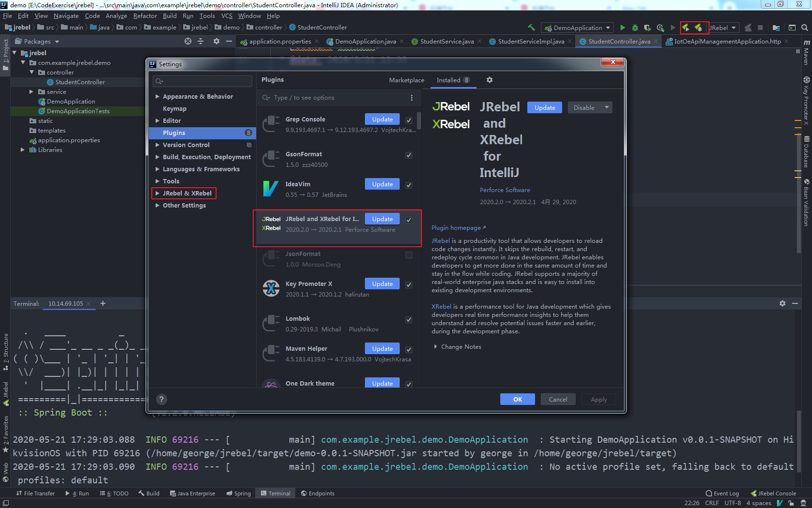Add a new terminal session tab

point(103,303)
